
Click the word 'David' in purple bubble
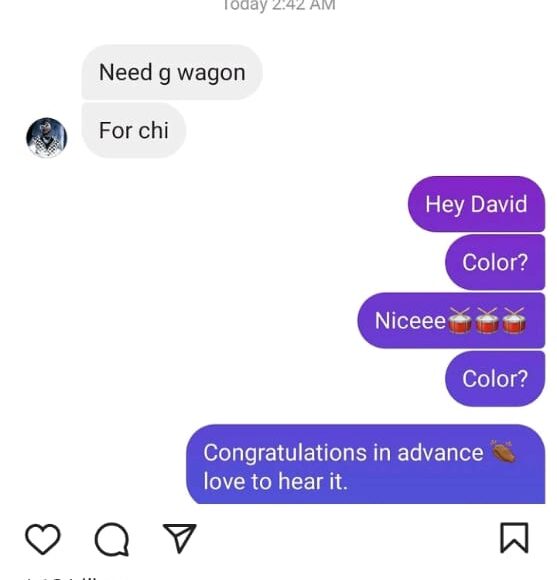click(x=499, y=204)
